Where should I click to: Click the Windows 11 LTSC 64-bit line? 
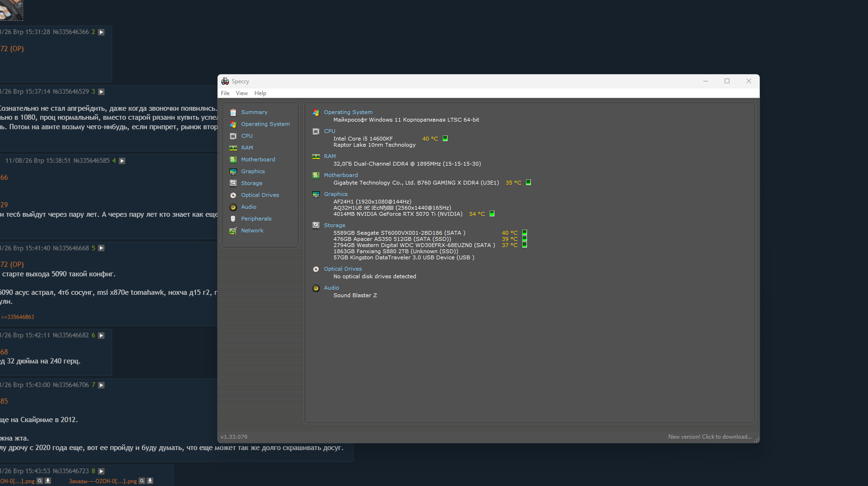[x=406, y=120]
